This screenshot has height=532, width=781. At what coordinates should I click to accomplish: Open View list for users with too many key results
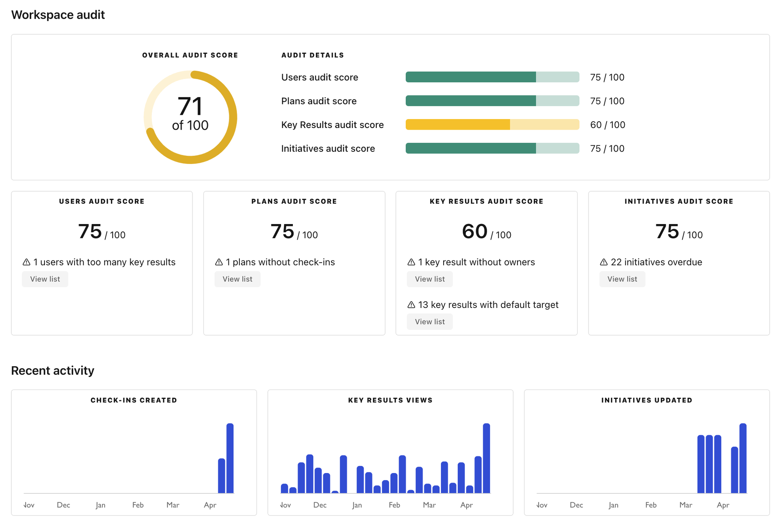[x=45, y=279]
